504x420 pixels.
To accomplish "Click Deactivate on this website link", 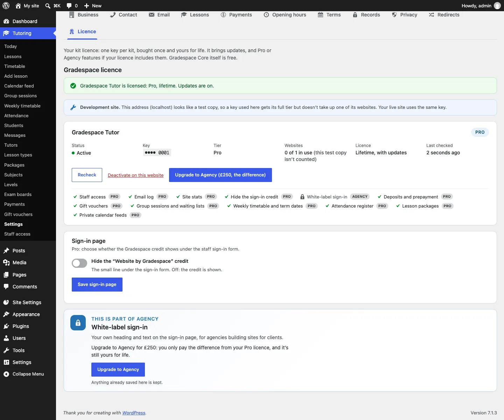I will 136,175.
